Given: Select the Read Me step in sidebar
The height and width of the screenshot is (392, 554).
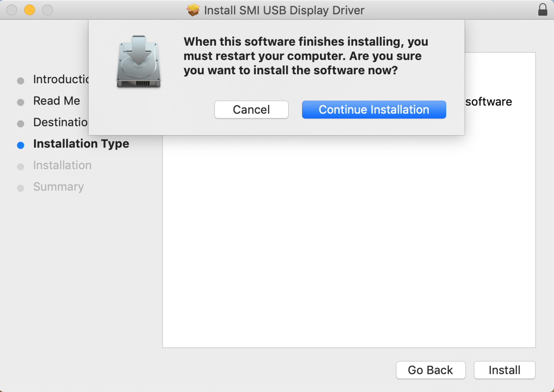Looking at the screenshot, I should coord(56,101).
